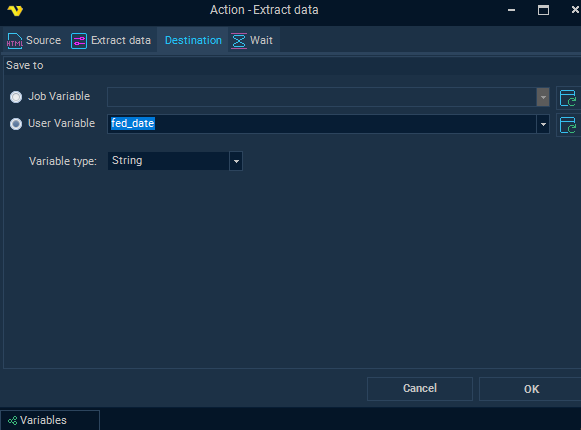The height and width of the screenshot is (430, 581).
Task: Click the Extract data sliders icon
Action: coord(79,40)
